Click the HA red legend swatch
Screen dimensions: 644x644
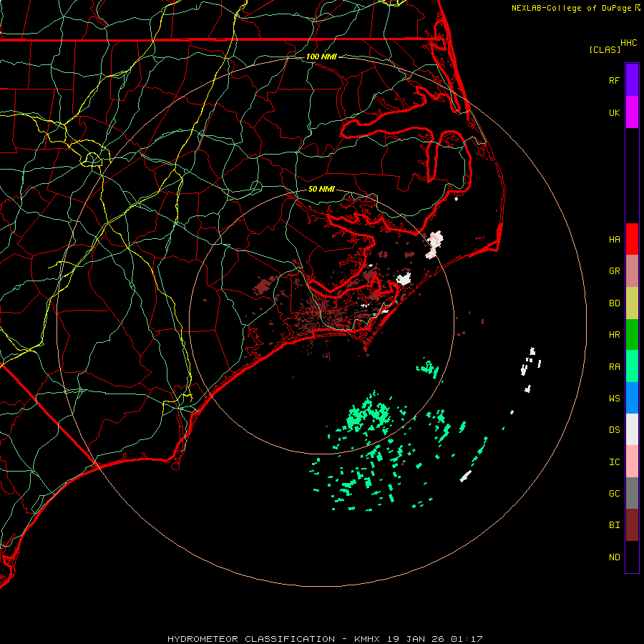(632, 239)
